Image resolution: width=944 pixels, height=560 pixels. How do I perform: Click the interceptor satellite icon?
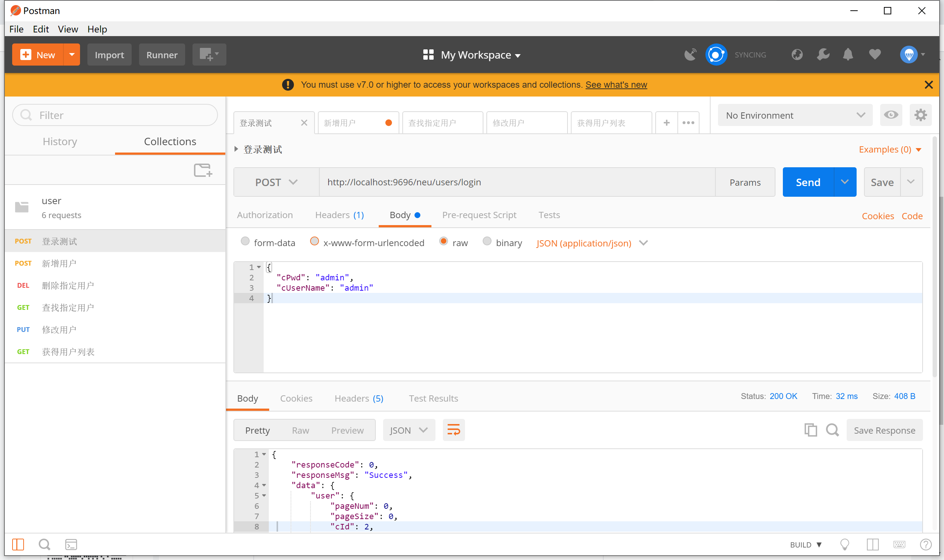pyautogui.click(x=690, y=55)
